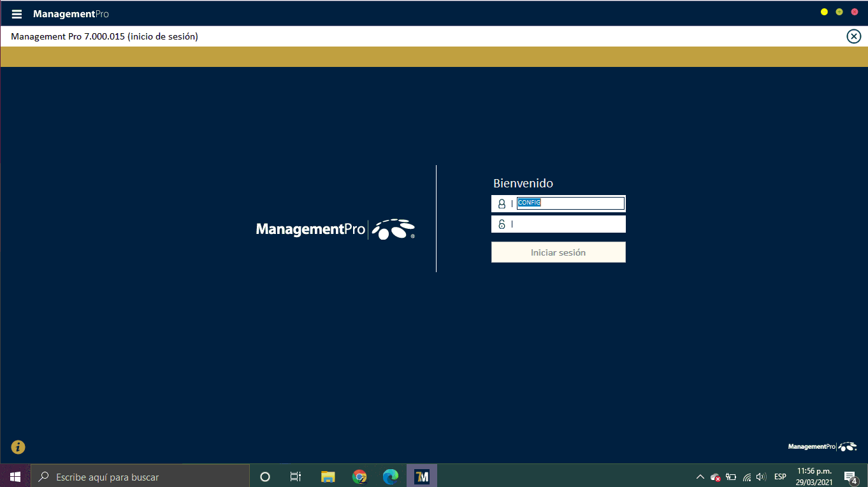Launch Google Chrome from the taskbar

click(359, 476)
